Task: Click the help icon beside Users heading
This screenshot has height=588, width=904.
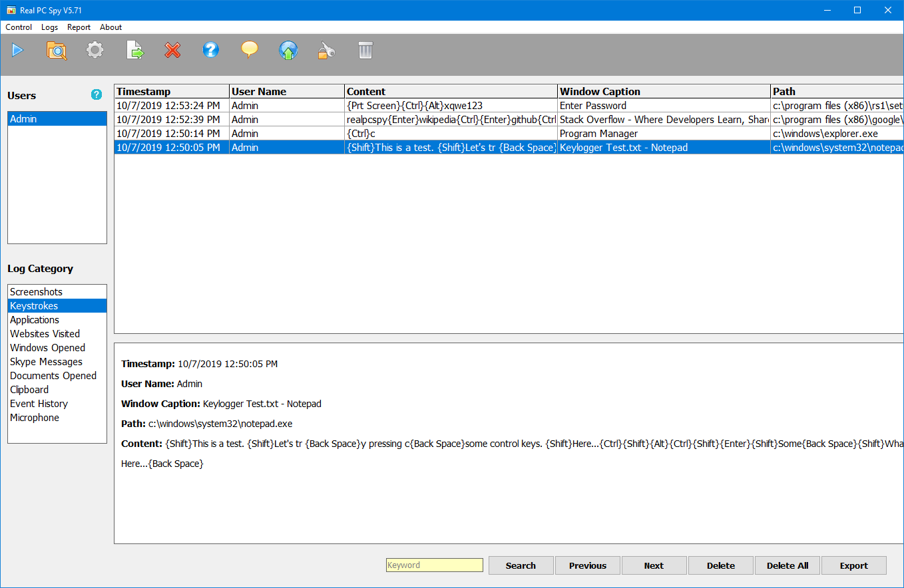Action: tap(97, 95)
